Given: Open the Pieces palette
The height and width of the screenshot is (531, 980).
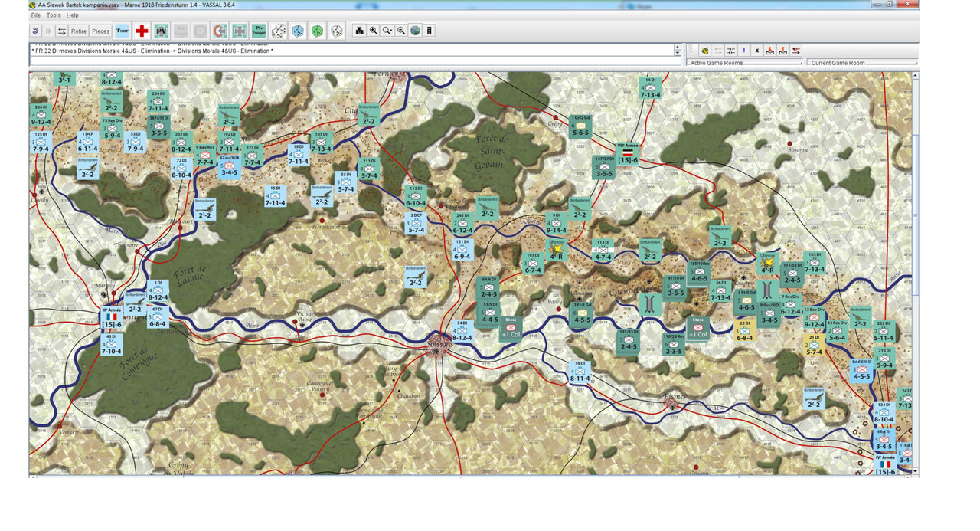Looking at the screenshot, I should pyautogui.click(x=101, y=31).
